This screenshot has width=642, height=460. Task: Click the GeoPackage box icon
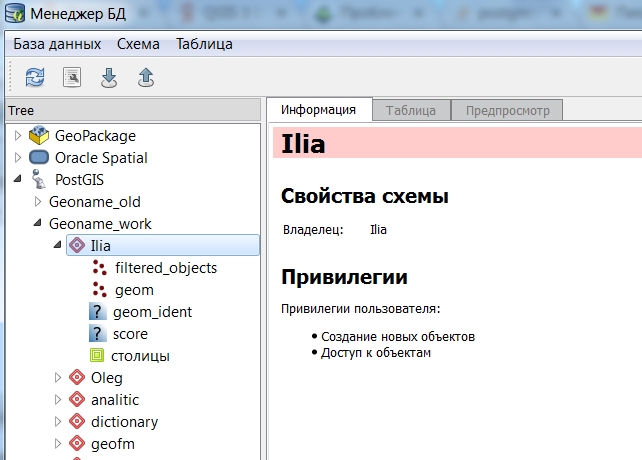pyautogui.click(x=39, y=135)
